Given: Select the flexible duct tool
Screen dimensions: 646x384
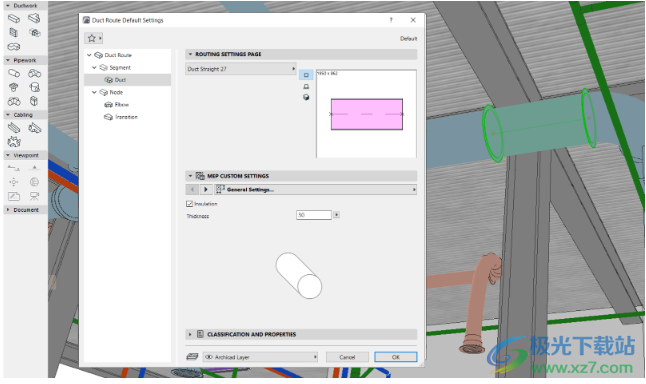Looking at the screenshot, I should click(x=14, y=47).
